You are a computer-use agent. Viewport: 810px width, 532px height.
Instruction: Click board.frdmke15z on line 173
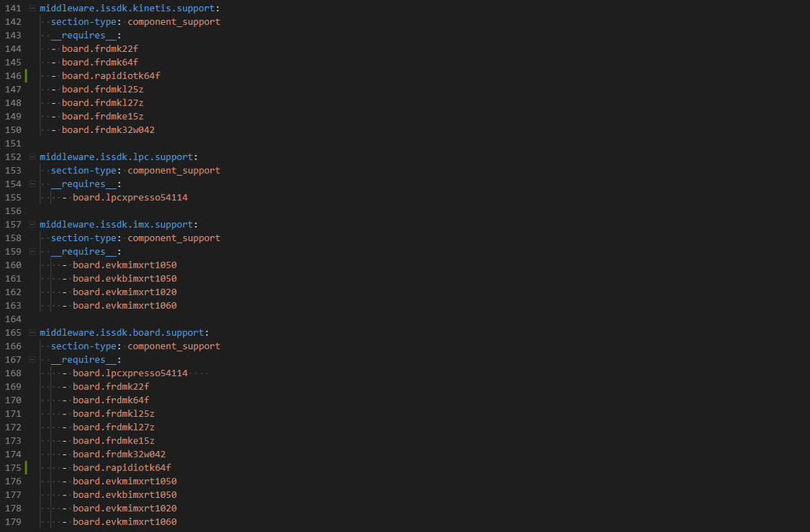(x=114, y=440)
